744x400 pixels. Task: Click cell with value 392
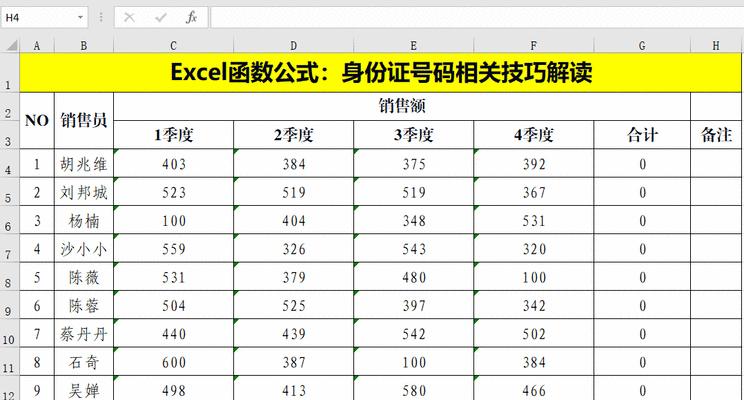click(x=533, y=164)
